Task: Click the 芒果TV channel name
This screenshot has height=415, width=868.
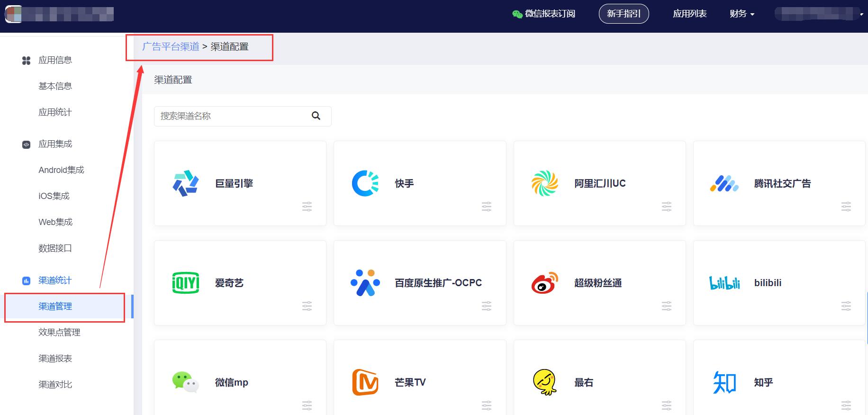Action: pyautogui.click(x=410, y=382)
